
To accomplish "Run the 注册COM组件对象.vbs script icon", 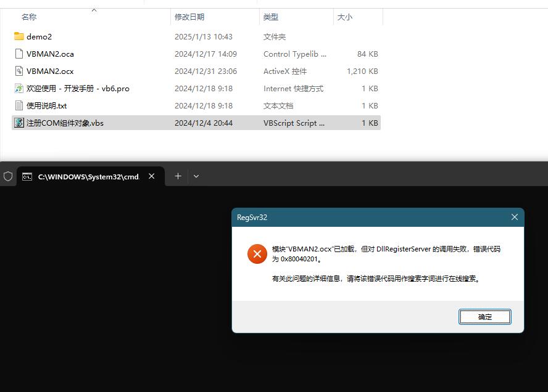I will pyautogui.click(x=19, y=123).
